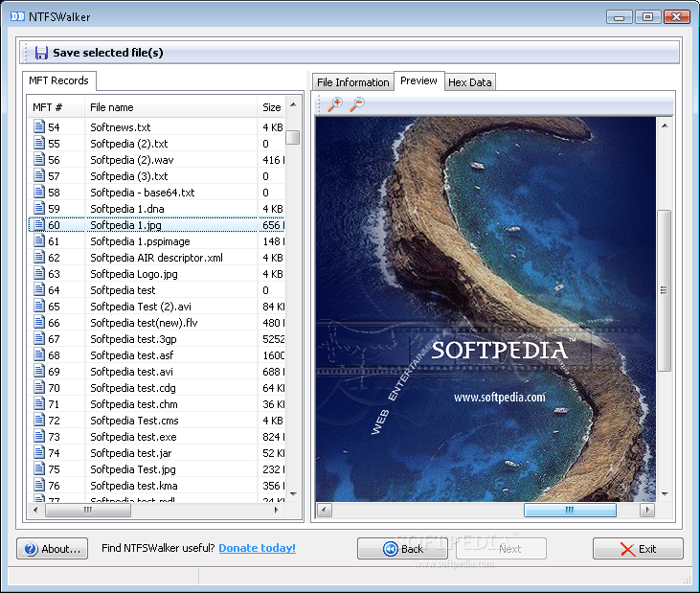Click file icon for MFT record 66
The height and width of the screenshot is (593, 700).
coord(39,323)
